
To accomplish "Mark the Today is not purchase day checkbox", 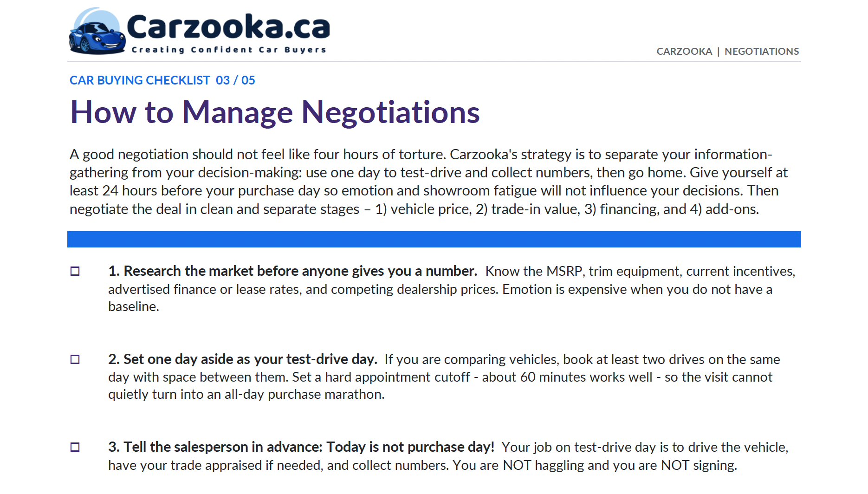I will 75,447.
